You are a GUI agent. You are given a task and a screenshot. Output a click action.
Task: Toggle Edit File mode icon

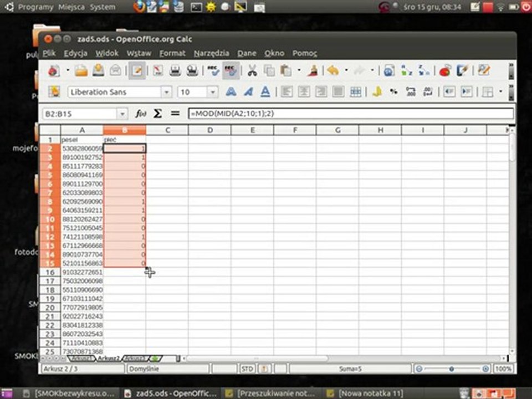(137, 70)
